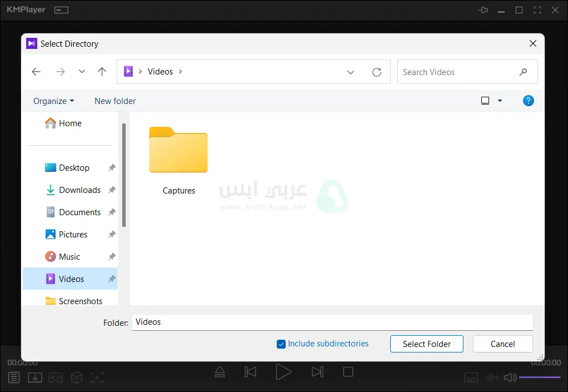
Task: Pin the Pictures folder in the sidebar
Action: tap(113, 234)
